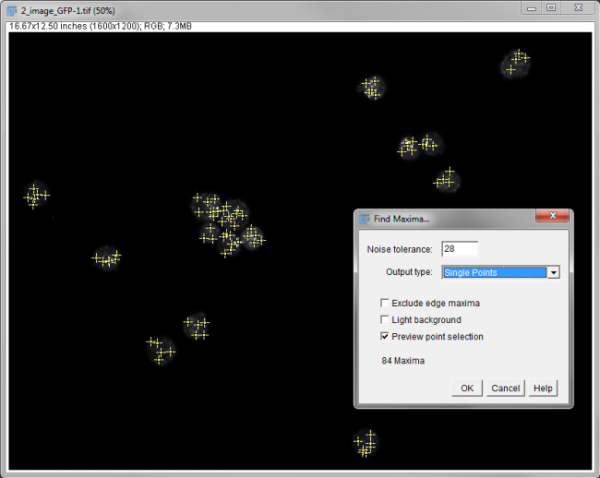Click the ImageJ icon in the image window title bar
The width and height of the screenshot is (600, 478).
click(x=11, y=8)
